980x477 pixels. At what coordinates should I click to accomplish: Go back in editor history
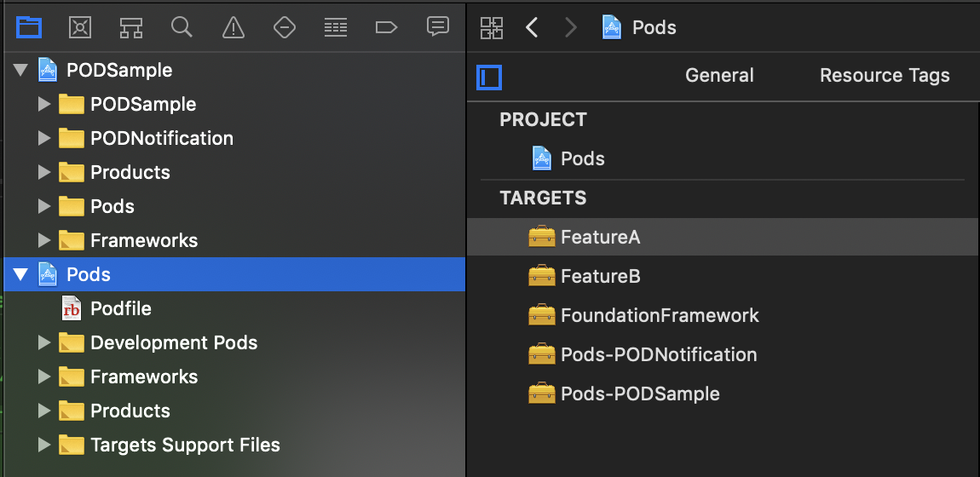click(x=532, y=27)
